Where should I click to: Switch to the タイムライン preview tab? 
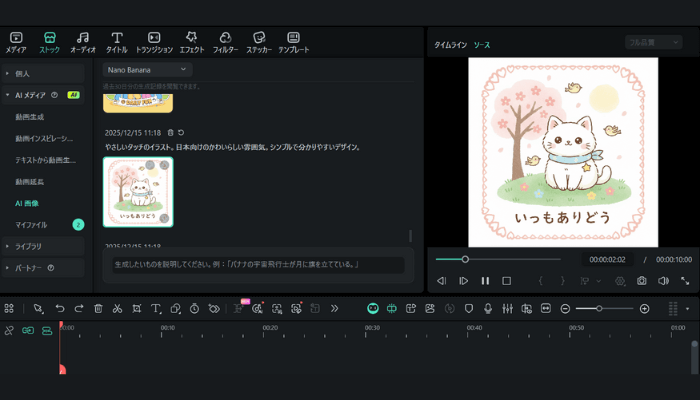click(x=448, y=46)
